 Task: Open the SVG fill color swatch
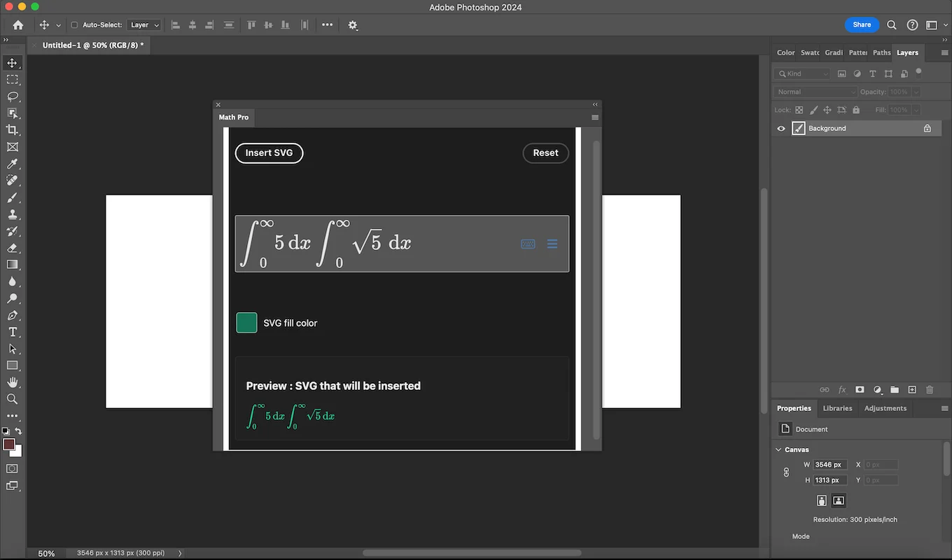click(246, 323)
